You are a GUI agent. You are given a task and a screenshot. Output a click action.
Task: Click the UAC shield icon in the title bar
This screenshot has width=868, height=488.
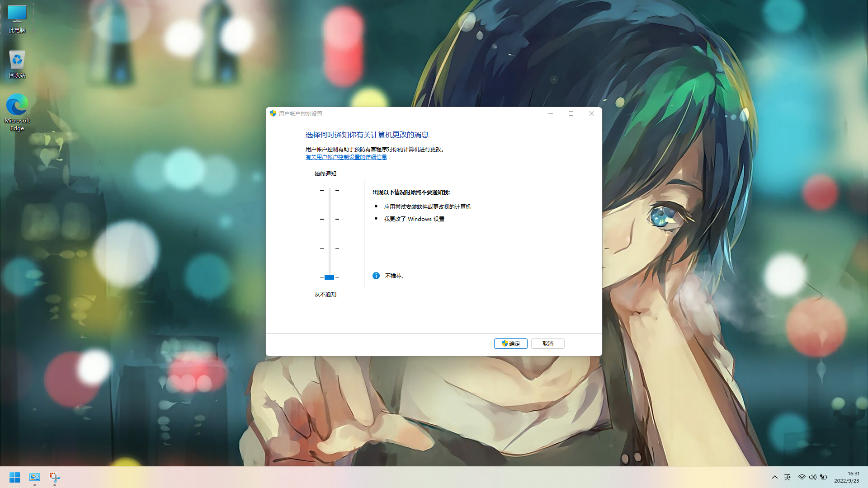click(273, 113)
